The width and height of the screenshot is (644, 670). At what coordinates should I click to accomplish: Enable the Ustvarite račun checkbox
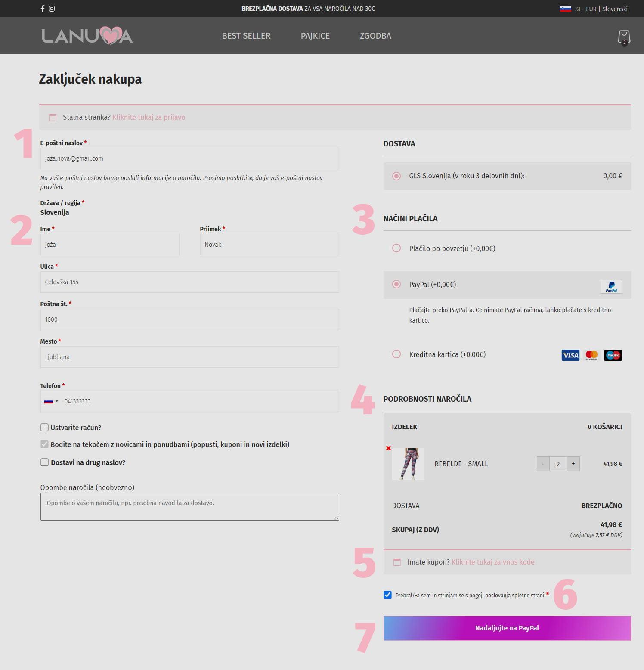click(44, 428)
